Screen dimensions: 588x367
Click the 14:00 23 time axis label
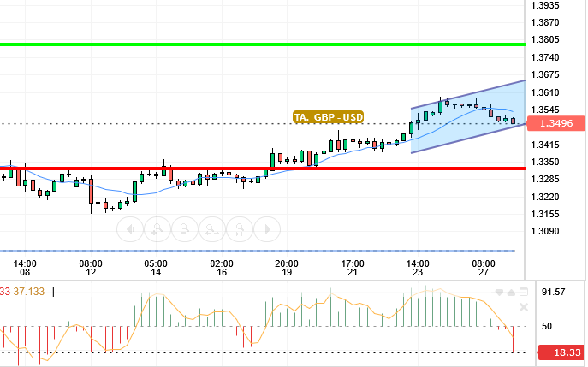(x=418, y=268)
